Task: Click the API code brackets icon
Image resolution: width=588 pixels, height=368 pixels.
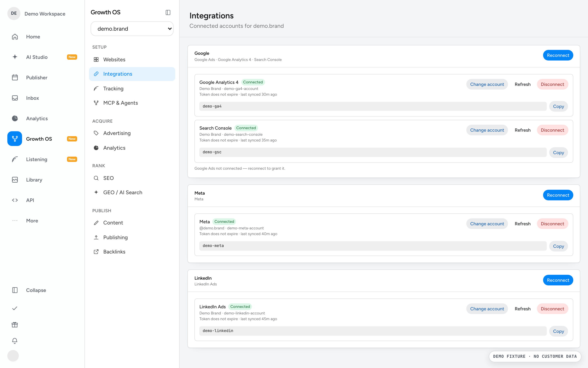Action: pos(15,200)
